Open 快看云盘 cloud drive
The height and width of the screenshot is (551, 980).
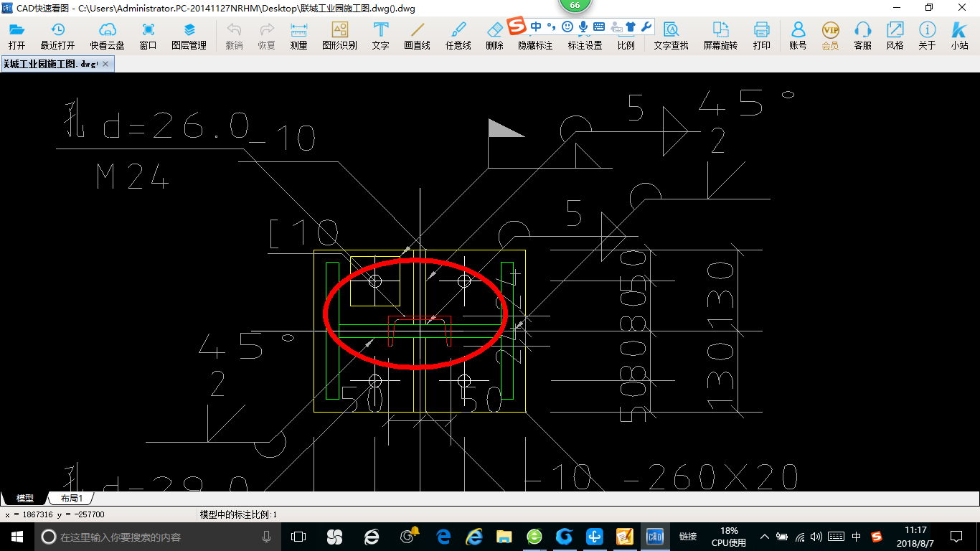107,35
